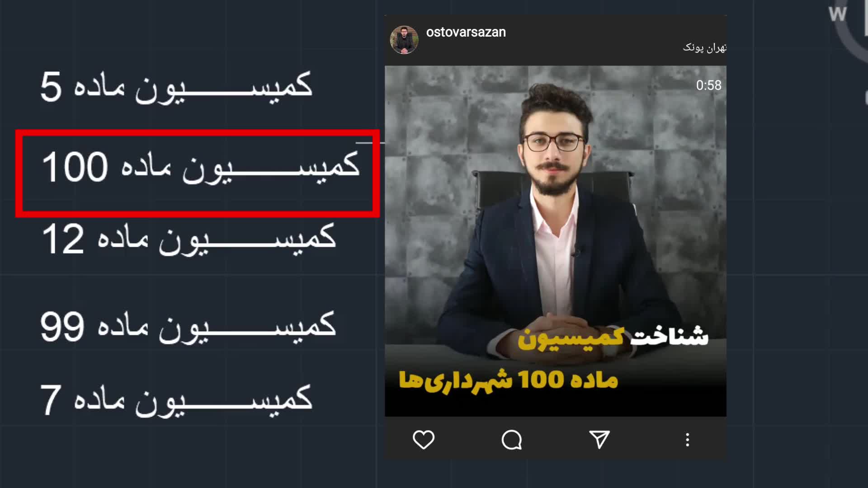This screenshot has width=868, height=488.
Task: Open the ostovarsazan username link
Action: tap(466, 33)
